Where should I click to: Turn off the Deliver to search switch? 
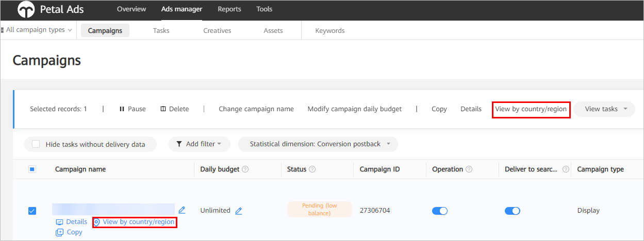513,211
